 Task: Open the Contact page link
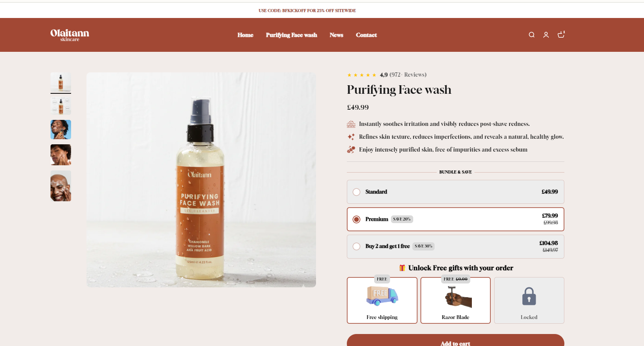coord(367,35)
